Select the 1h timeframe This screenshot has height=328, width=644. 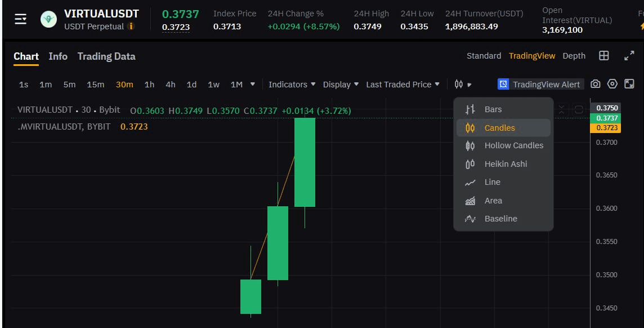(150, 85)
